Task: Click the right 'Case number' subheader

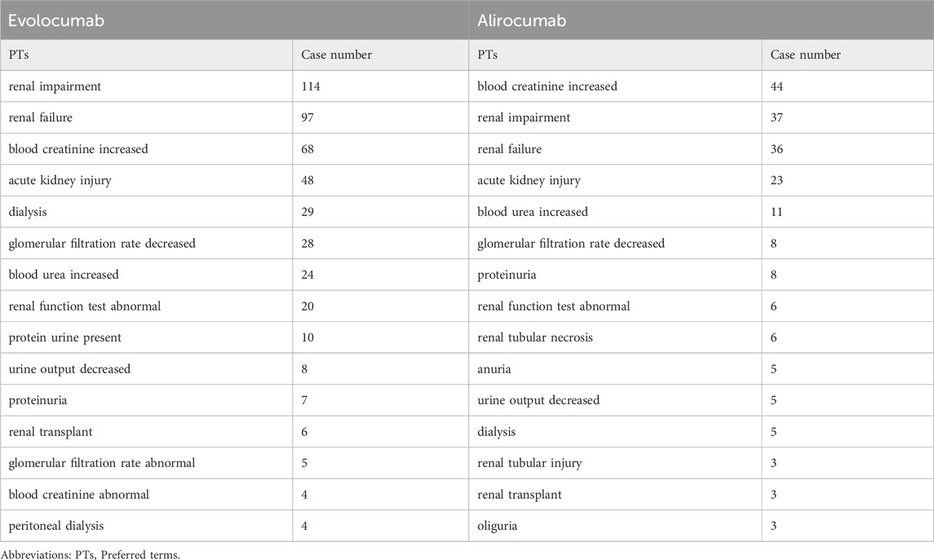Action: pyautogui.click(x=848, y=55)
